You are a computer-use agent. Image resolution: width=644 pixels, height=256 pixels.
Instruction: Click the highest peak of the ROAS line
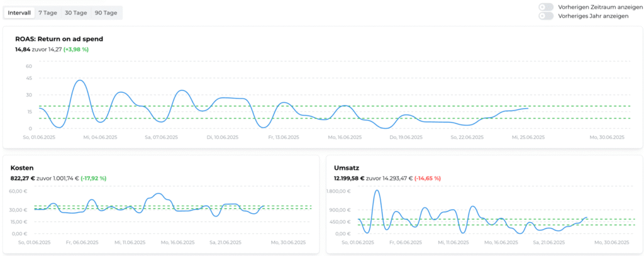point(79,81)
